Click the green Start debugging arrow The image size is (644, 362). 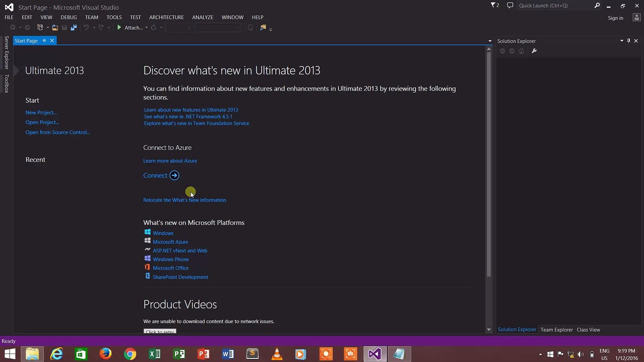click(x=119, y=28)
